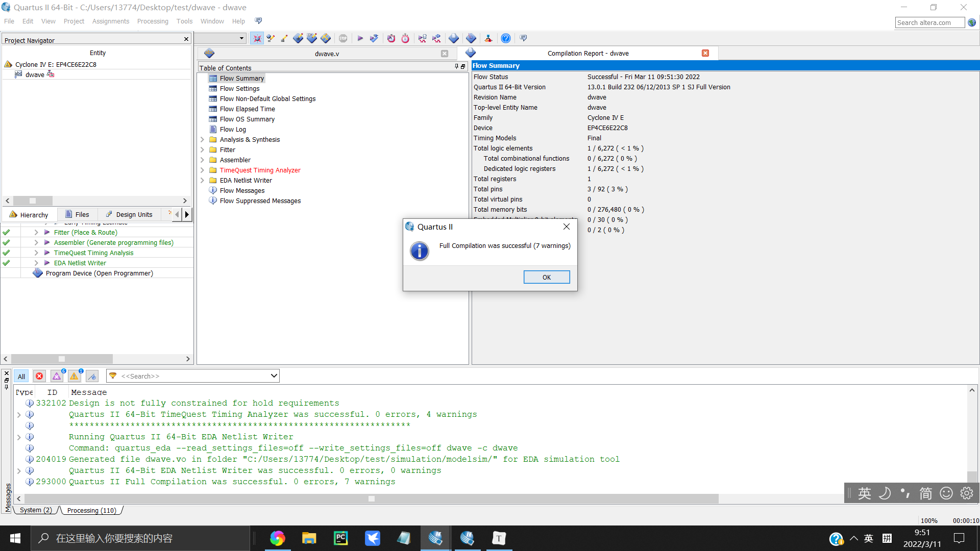Open the message search dropdown arrow
This screenshot has width=980, height=551.
274,376
